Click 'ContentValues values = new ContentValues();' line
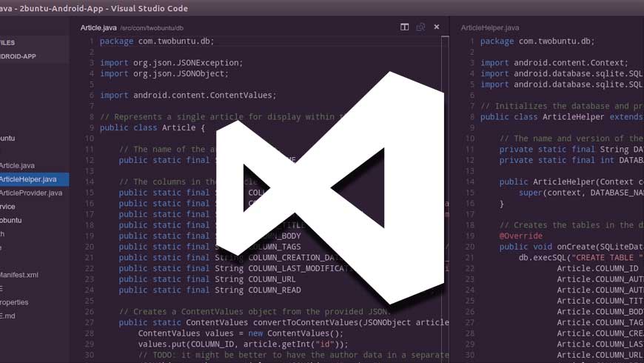Viewport: 644px width, 363px height. [x=241, y=333]
